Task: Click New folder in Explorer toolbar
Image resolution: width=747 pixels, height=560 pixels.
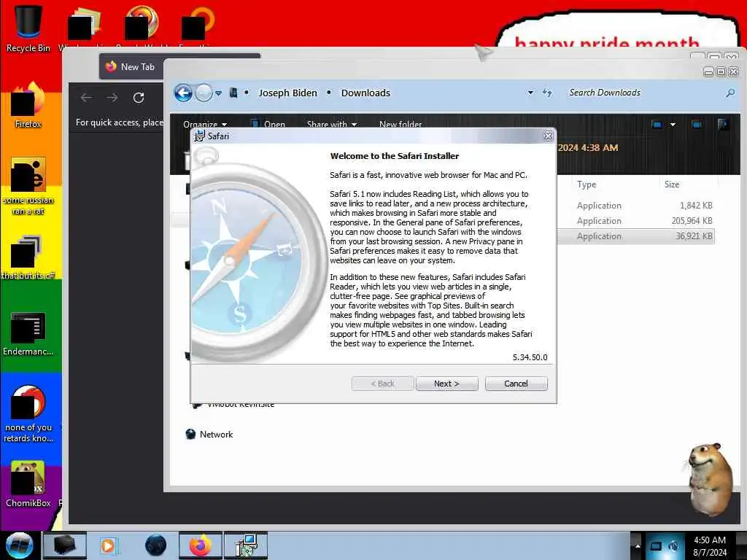Action: tap(400, 124)
